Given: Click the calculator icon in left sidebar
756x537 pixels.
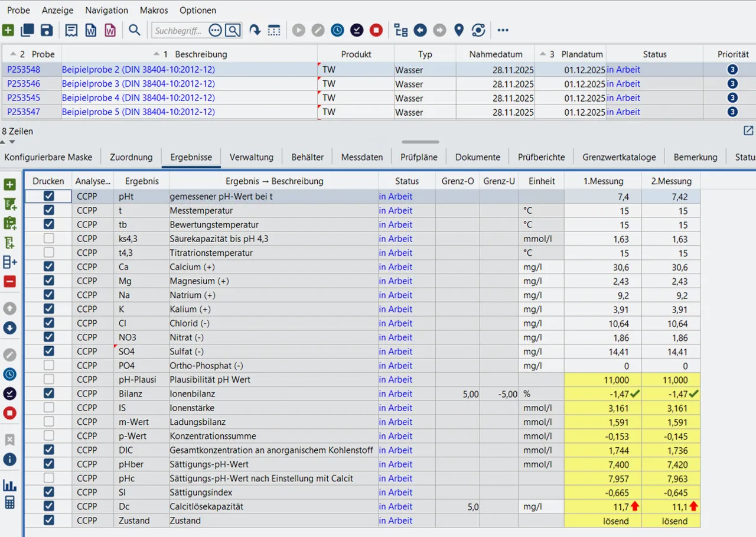Looking at the screenshot, I should coord(9,503).
